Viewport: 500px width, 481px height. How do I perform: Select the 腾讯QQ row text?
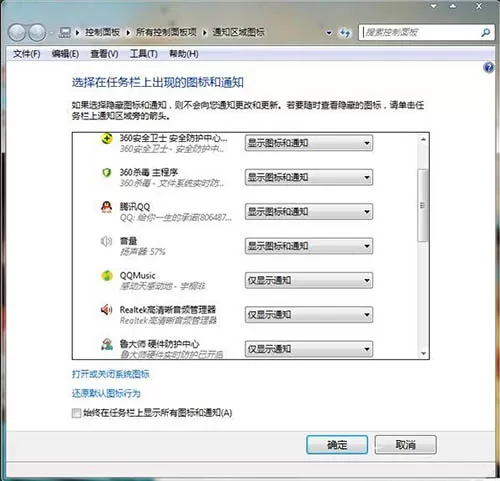tap(135, 207)
